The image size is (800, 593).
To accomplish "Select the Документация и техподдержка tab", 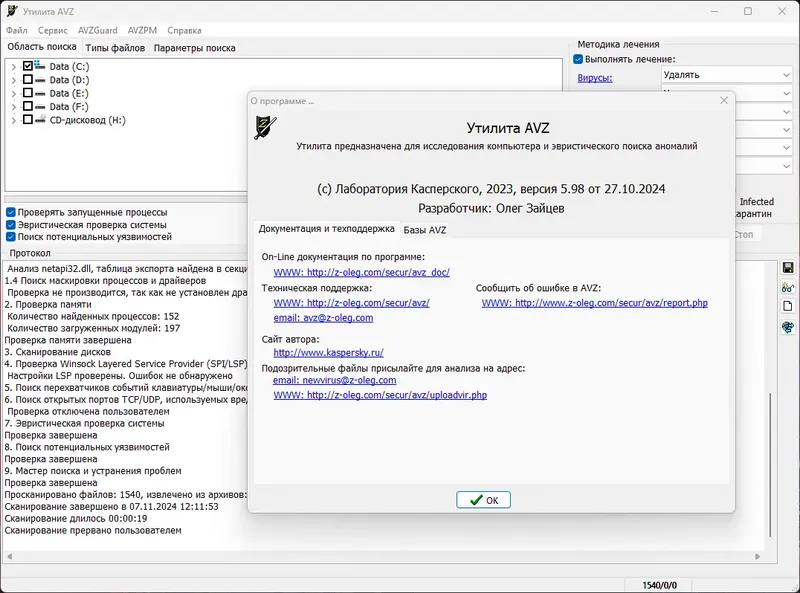I will [327, 229].
